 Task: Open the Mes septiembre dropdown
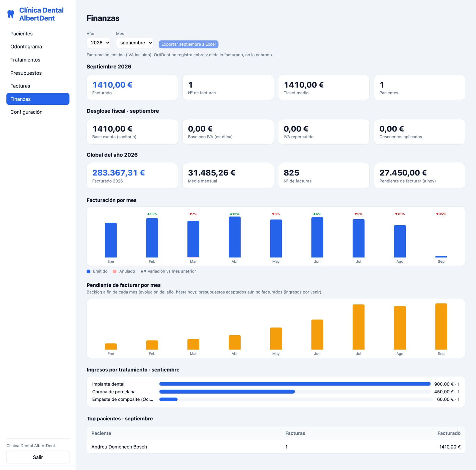tap(135, 43)
